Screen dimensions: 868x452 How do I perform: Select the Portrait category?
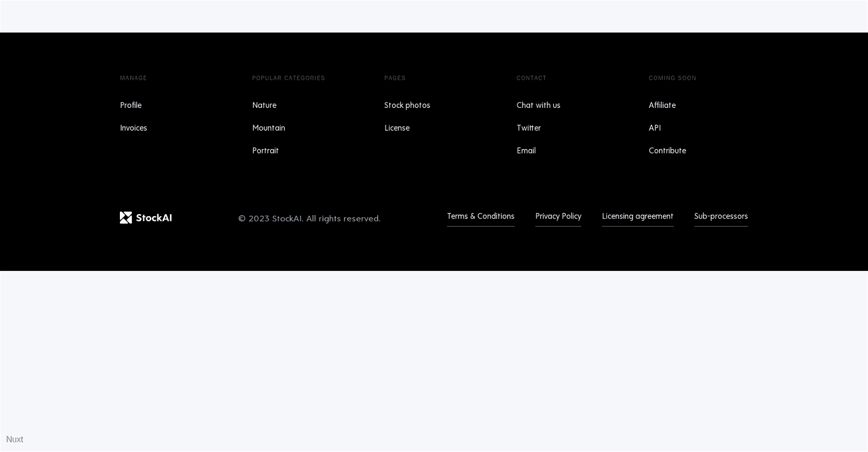point(265,151)
